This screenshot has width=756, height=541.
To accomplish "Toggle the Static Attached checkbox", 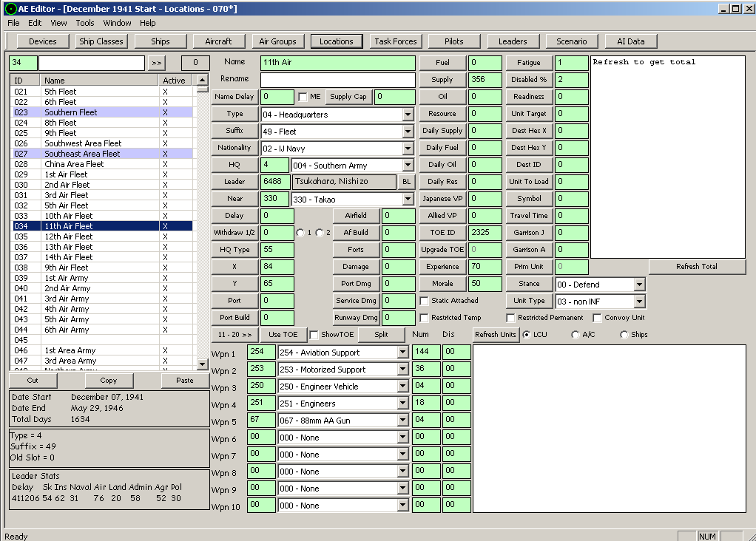I will [x=425, y=301].
